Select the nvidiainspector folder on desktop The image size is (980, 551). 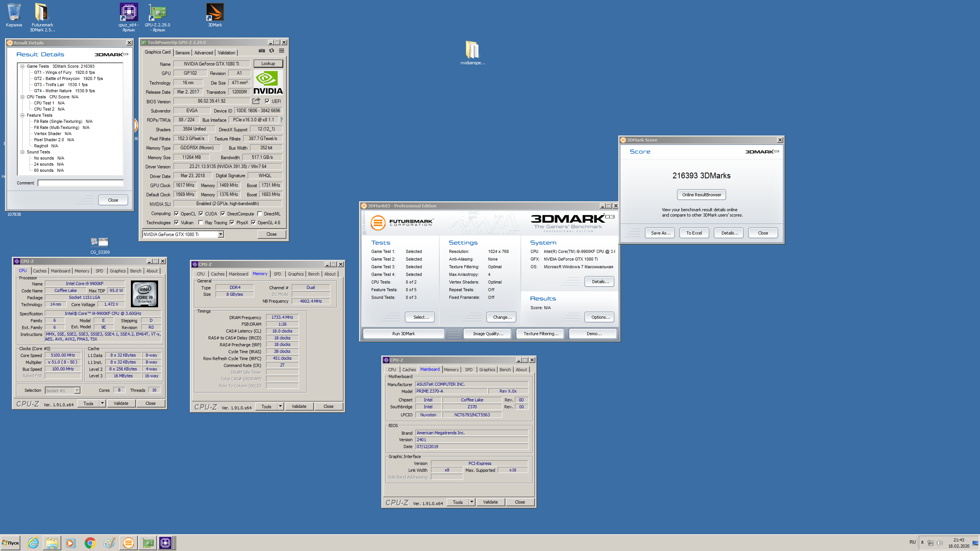472,53
